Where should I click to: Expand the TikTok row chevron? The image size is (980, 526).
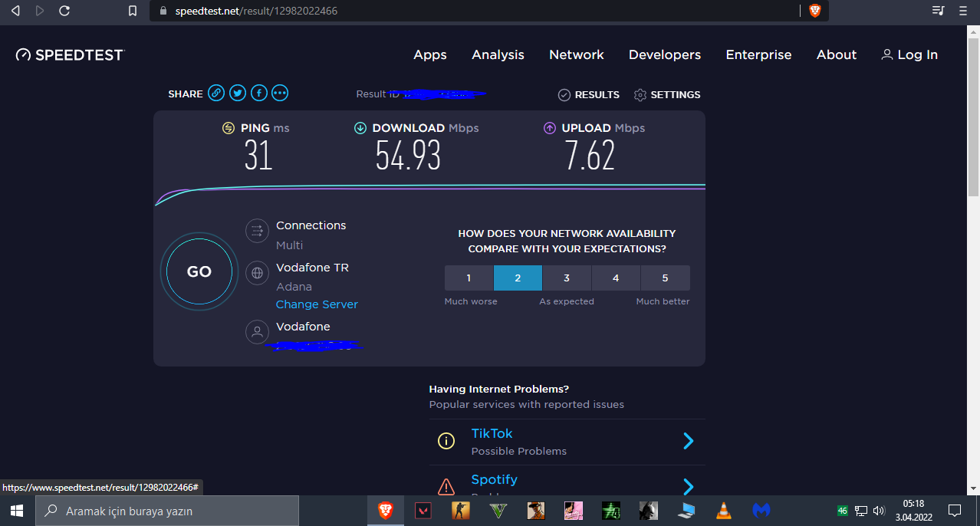(688, 441)
